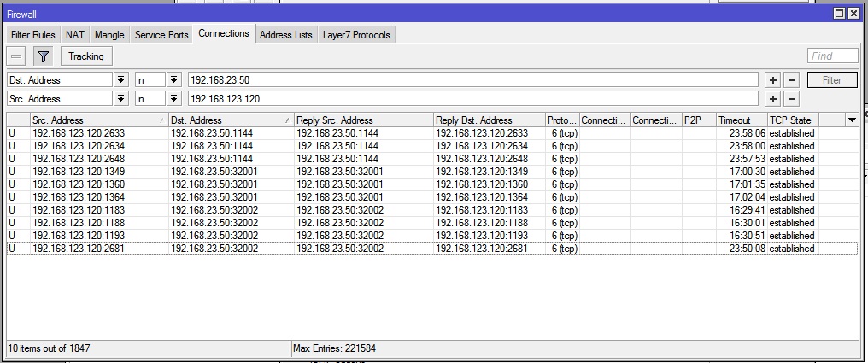
Task: Select row with source 192.168.123.120:2681
Action: point(432,249)
